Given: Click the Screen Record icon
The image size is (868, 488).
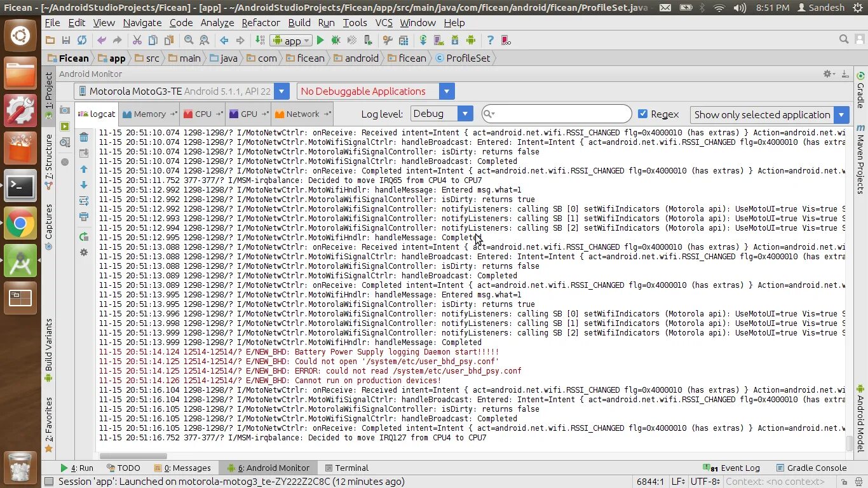Looking at the screenshot, I should click(x=65, y=126).
